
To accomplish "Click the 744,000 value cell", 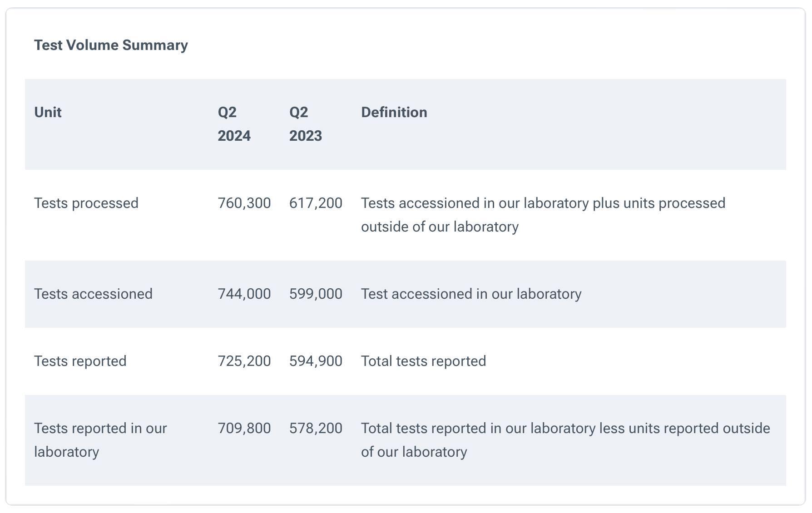I will (244, 294).
